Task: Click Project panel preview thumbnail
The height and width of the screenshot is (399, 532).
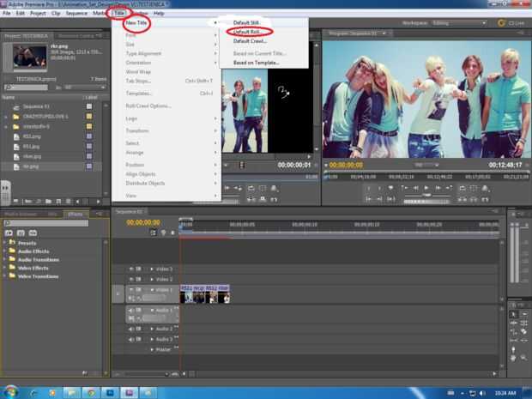Action: 30,57
